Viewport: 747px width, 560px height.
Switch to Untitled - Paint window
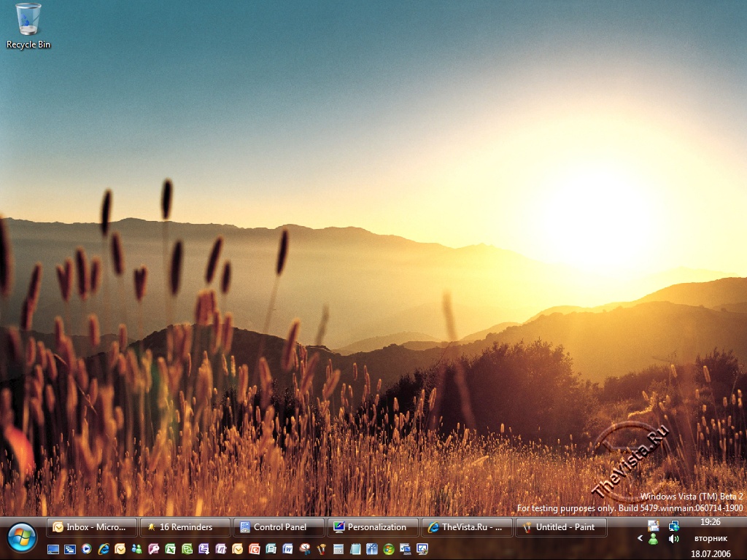[x=560, y=527]
